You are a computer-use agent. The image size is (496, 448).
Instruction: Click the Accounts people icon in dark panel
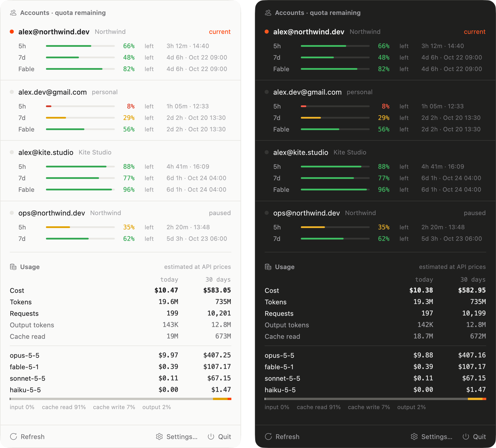pyautogui.click(x=268, y=13)
